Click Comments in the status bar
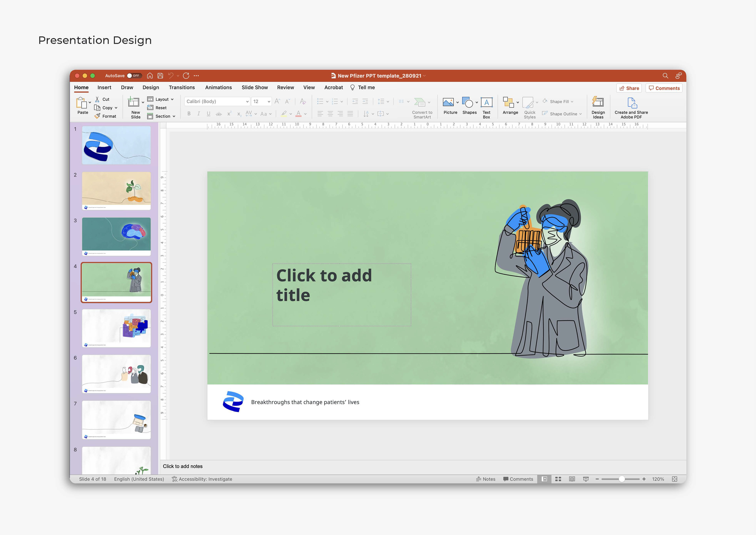Screen dimensions: 756x535 pyautogui.click(x=518, y=479)
